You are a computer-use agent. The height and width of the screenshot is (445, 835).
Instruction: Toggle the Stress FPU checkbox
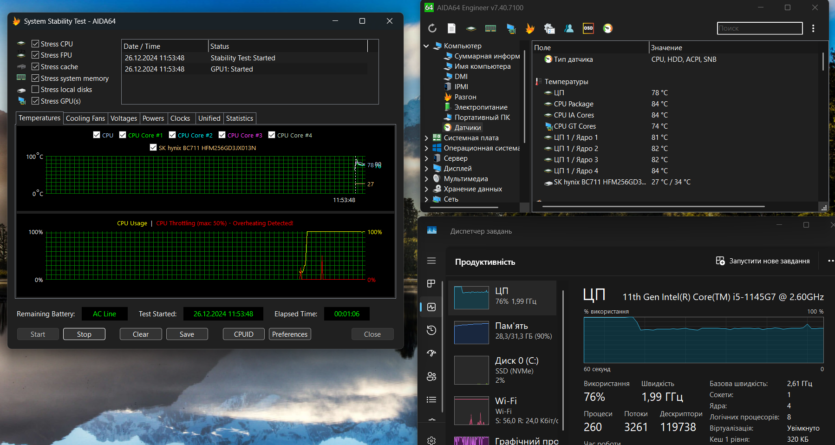click(x=35, y=55)
